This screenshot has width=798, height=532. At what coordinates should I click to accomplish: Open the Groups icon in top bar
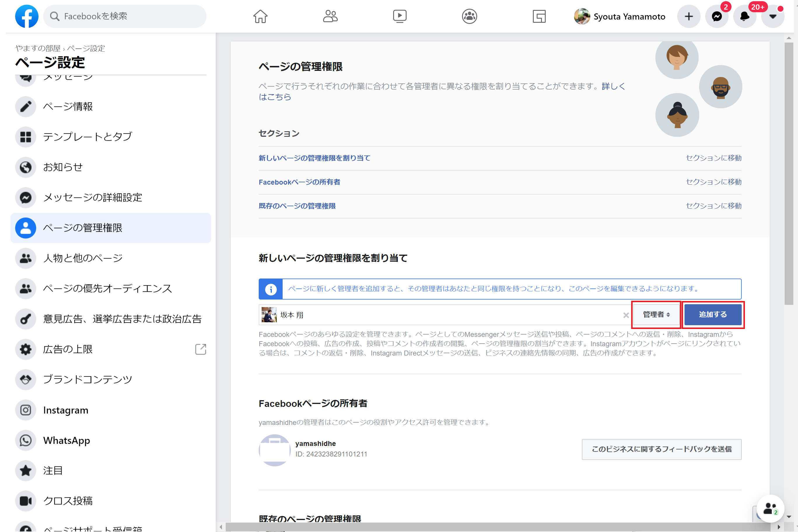(470, 16)
